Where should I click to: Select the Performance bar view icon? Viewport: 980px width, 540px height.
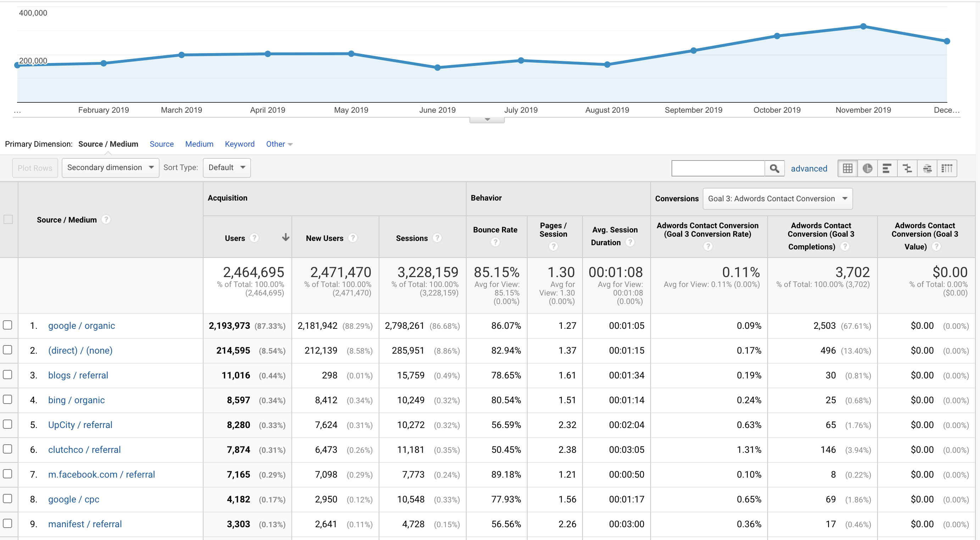pos(887,168)
